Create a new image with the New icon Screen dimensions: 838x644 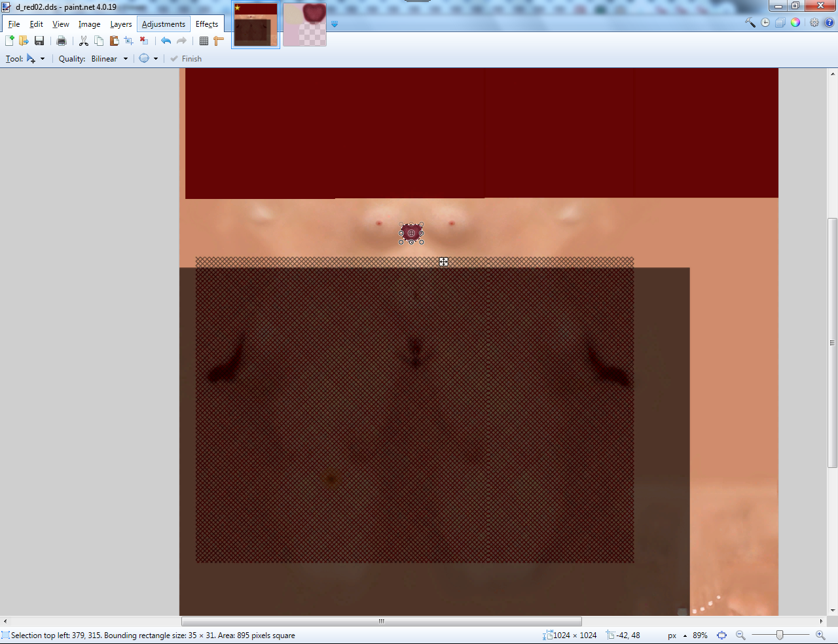[10, 41]
